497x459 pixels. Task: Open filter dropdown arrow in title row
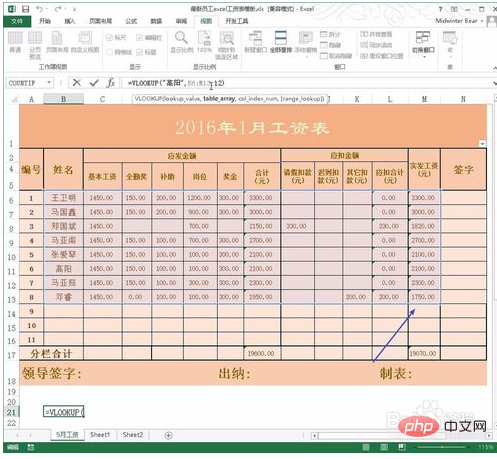(x=482, y=144)
